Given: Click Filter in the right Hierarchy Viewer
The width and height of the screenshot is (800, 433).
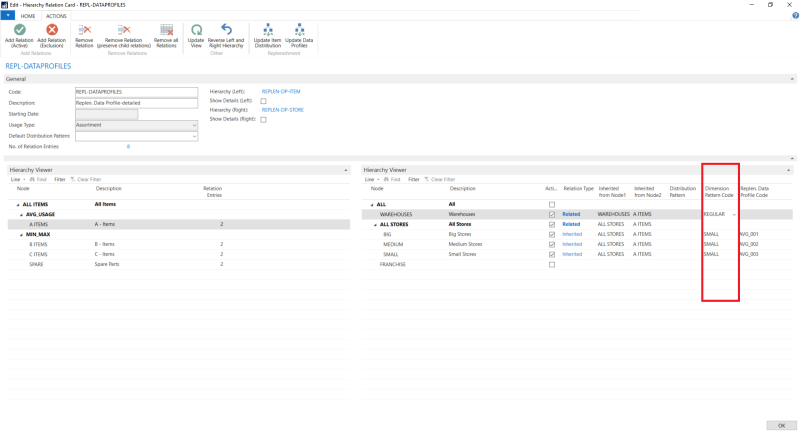Looking at the screenshot, I should (x=414, y=180).
